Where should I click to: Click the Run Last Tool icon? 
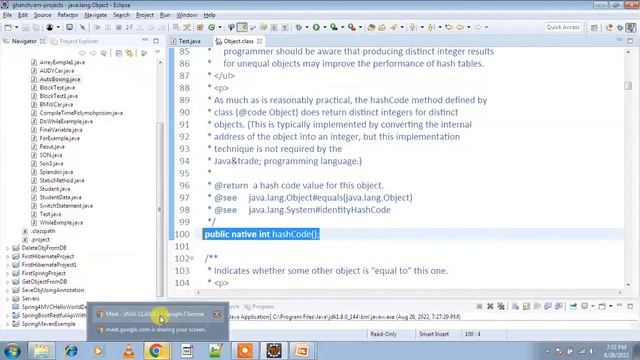[351, 27]
